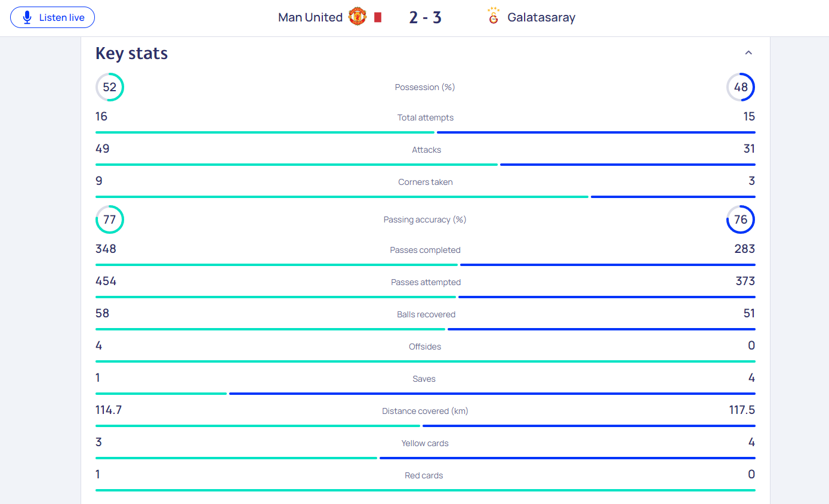Click the Yellow cards stat label
This screenshot has height=504, width=829.
click(425, 443)
